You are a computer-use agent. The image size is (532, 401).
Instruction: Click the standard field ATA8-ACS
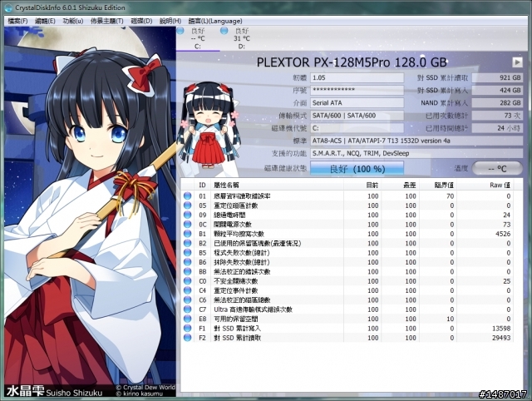(416, 141)
